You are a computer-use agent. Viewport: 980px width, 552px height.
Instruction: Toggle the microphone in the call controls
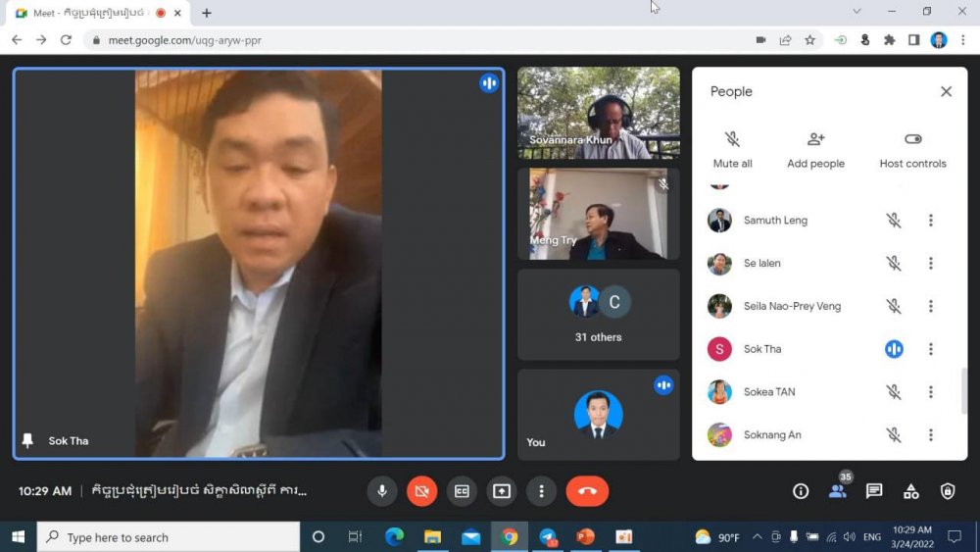(382, 491)
